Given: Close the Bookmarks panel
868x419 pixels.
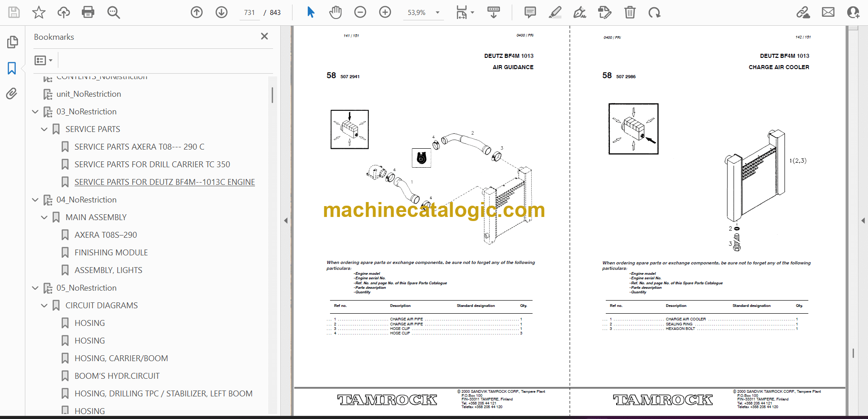Looking at the screenshot, I should (264, 36).
